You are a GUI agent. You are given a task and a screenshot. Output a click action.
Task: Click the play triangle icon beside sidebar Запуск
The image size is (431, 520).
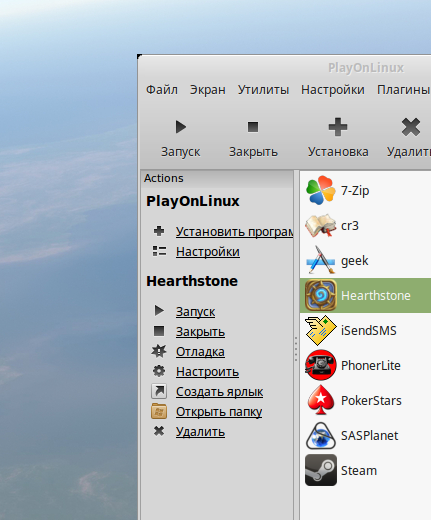(159, 310)
